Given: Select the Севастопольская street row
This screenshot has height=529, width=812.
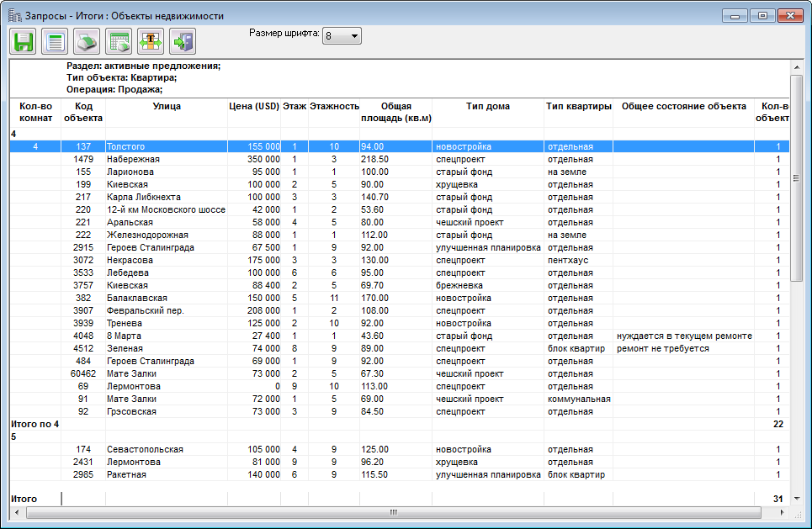Looking at the screenshot, I should click(x=146, y=449).
